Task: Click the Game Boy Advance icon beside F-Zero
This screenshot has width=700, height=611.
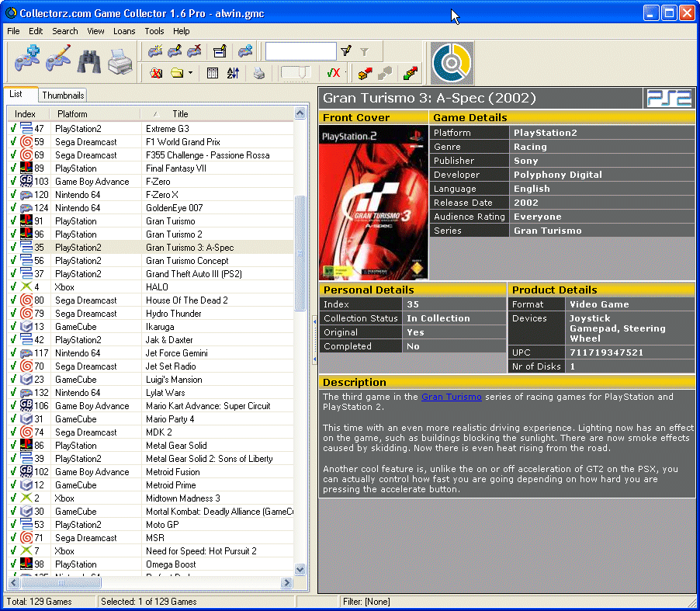Action: click(x=26, y=182)
